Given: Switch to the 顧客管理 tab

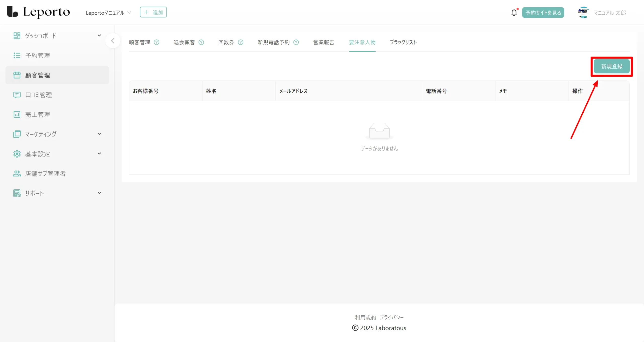Looking at the screenshot, I should point(139,42).
